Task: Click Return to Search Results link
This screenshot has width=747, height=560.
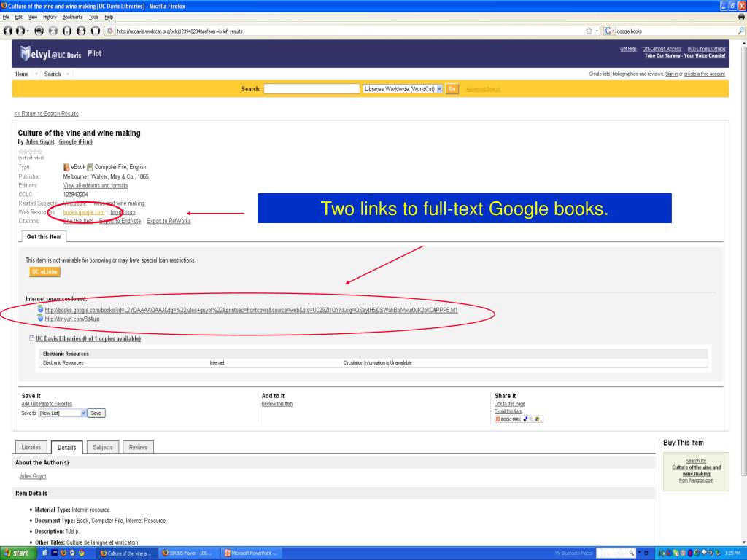Action: tap(46, 114)
